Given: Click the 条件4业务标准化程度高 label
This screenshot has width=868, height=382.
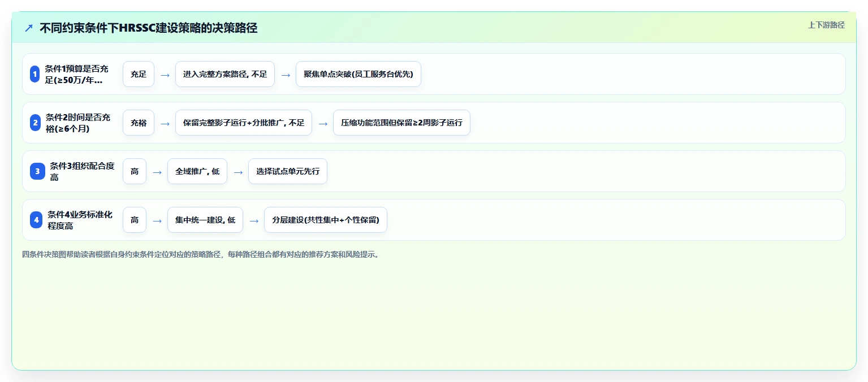Looking at the screenshot, I should coord(80,220).
